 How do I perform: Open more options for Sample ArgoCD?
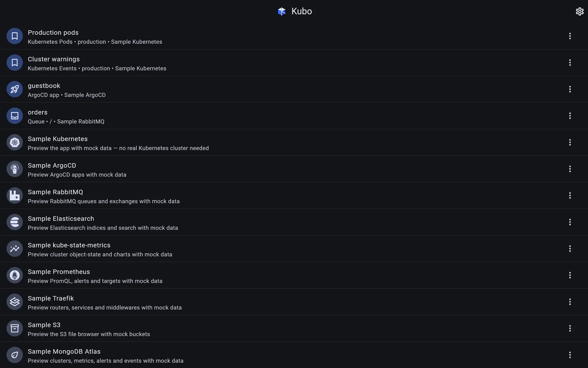coord(570,169)
